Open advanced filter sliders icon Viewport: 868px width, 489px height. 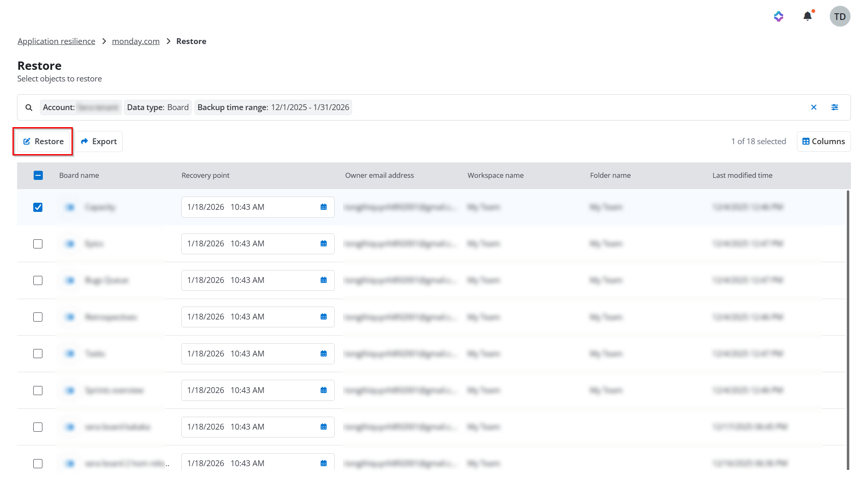[x=834, y=107]
